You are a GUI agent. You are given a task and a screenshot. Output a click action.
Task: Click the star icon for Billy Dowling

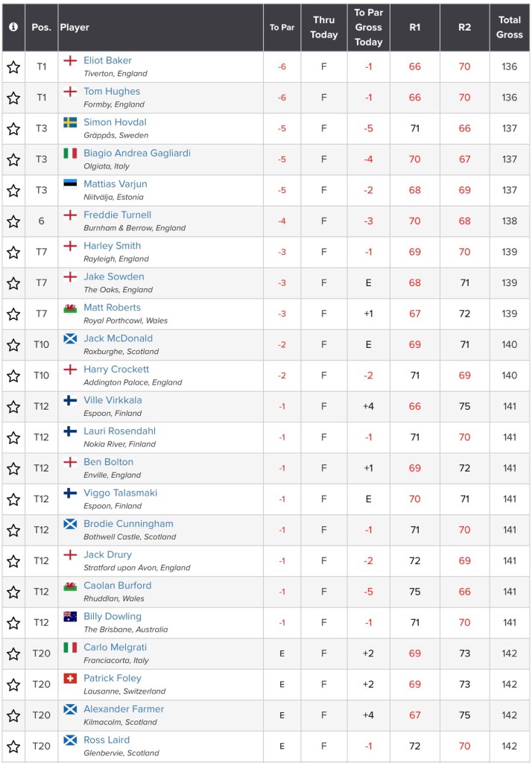pyautogui.click(x=13, y=623)
